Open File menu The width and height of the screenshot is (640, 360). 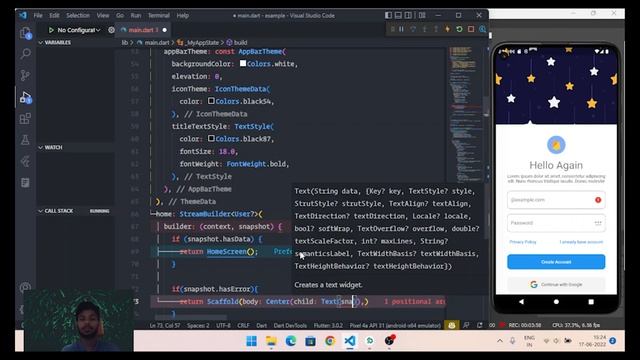[x=38, y=16]
